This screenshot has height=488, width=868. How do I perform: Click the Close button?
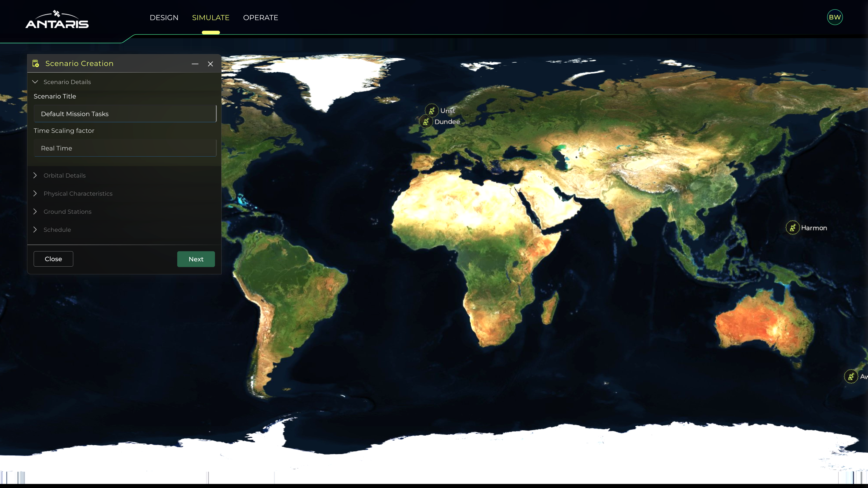(x=53, y=259)
